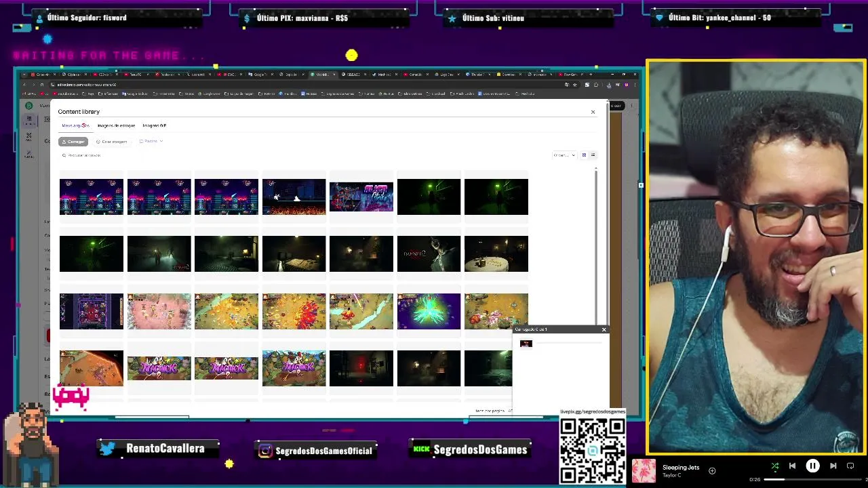Select the Magicka logo with green forest background
868x488 pixels.
294,368
